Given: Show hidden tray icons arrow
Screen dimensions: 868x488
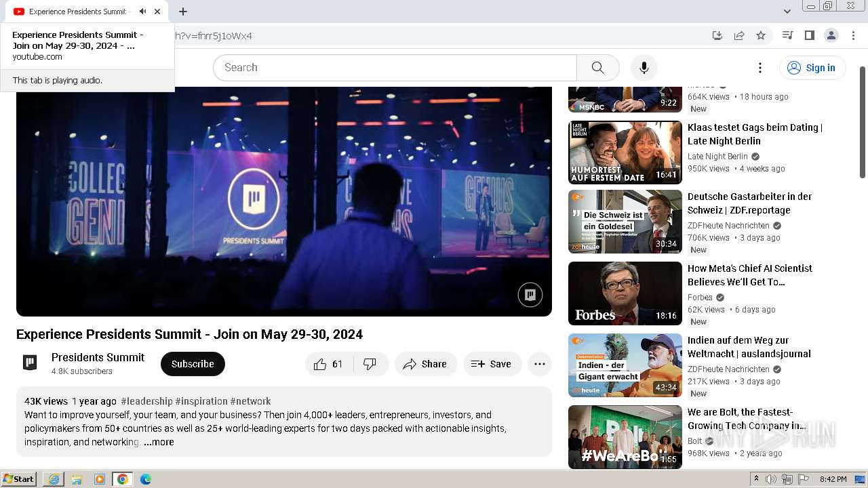Looking at the screenshot, I should [757, 479].
